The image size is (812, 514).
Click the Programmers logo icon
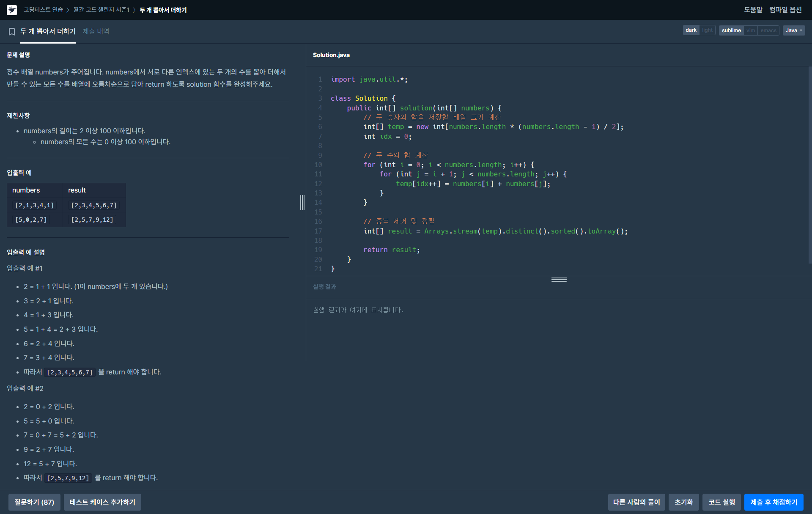pos(12,10)
